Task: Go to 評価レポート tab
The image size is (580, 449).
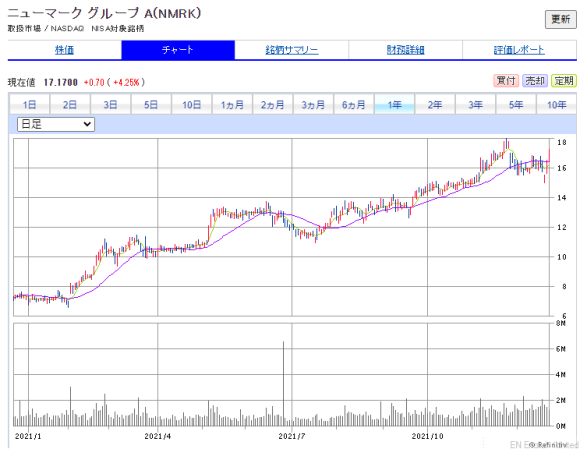Action: coord(519,50)
